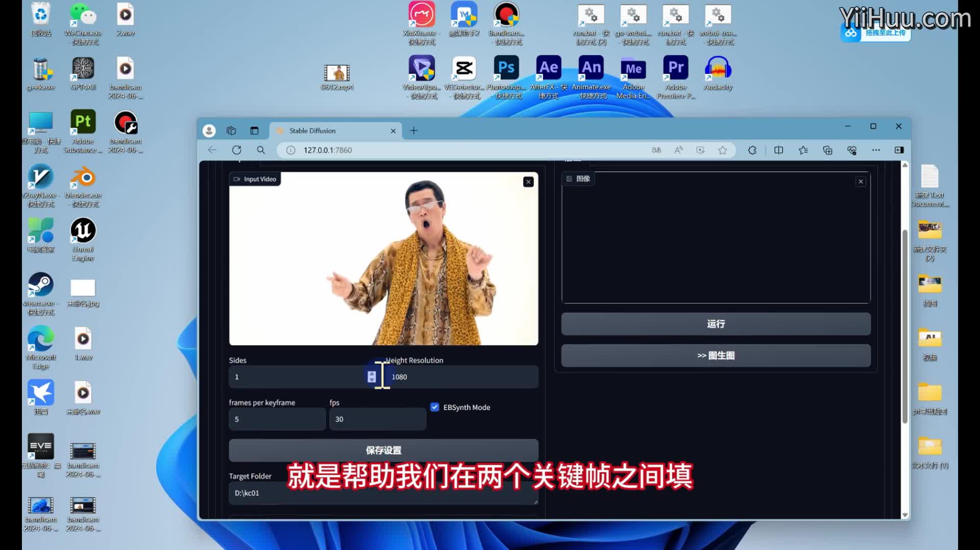
Task: Click the 保存设置 button
Action: (383, 451)
